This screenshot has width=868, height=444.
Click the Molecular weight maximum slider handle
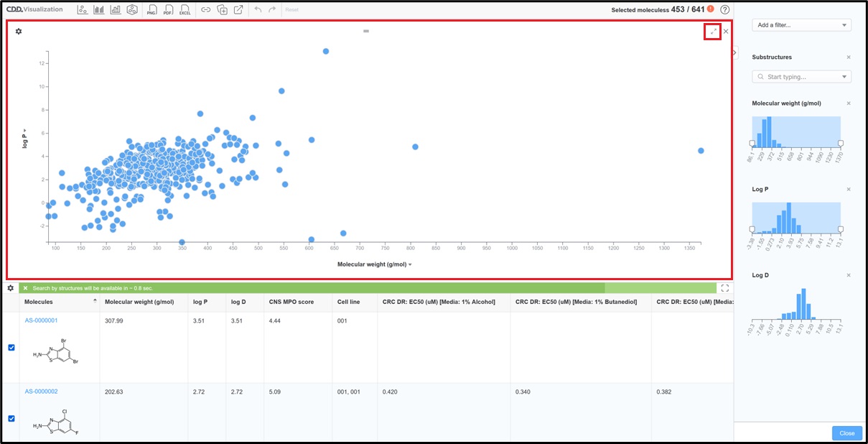841,144
